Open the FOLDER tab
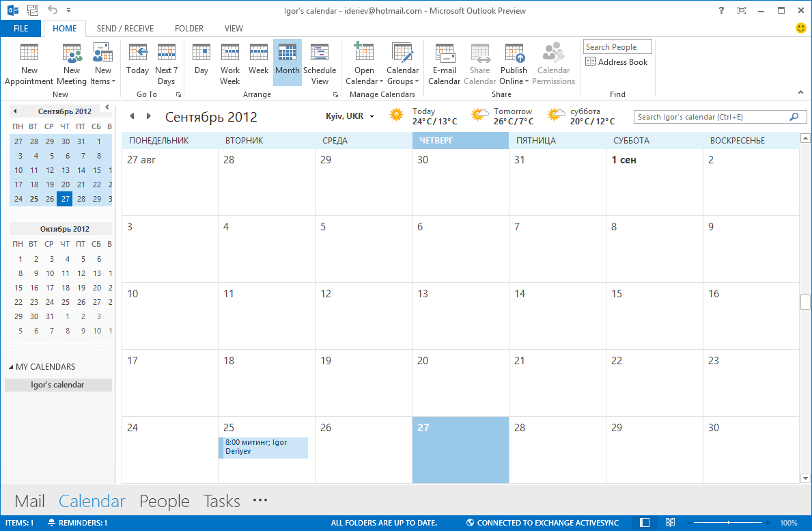The width and height of the screenshot is (812, 531). [x=189, y=29]
